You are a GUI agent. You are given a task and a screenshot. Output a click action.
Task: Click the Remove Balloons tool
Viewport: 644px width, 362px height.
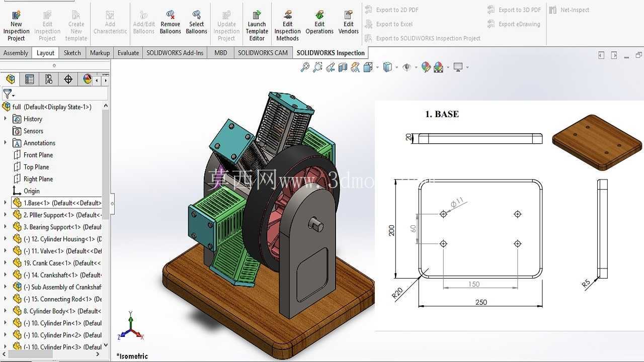coord(171,22)
